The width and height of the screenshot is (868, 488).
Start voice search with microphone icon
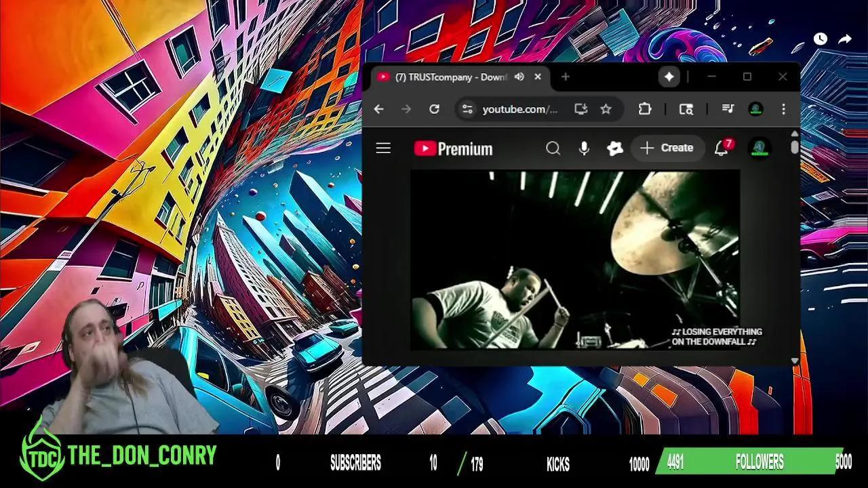click(584, 148)
